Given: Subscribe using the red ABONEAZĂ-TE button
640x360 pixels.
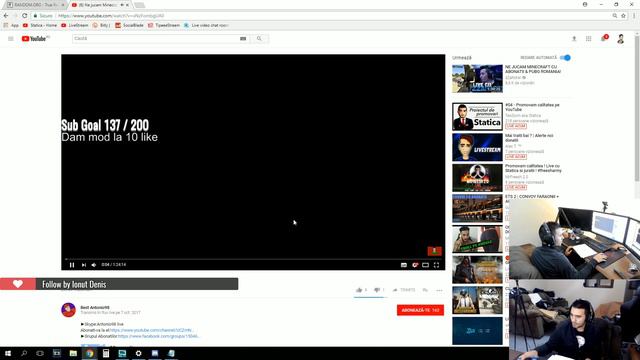Looking at the screenshot, I should click(420, 310).
